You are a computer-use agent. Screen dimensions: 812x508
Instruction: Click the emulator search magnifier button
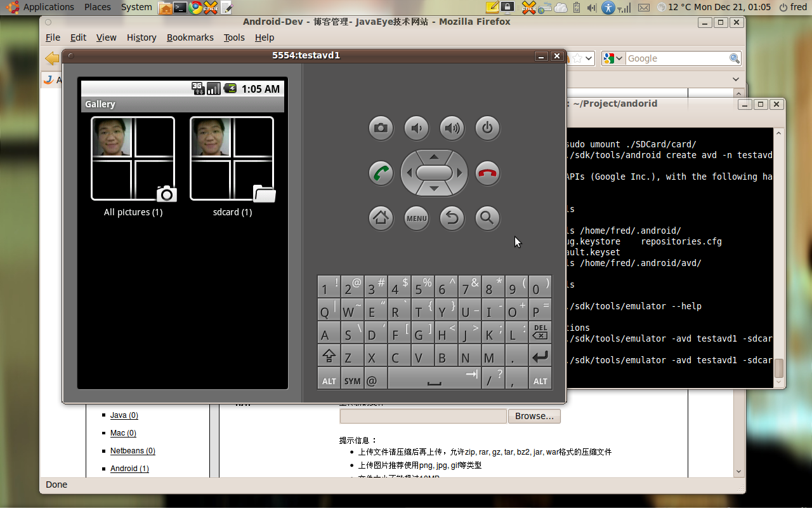click(x=487, y=218)
